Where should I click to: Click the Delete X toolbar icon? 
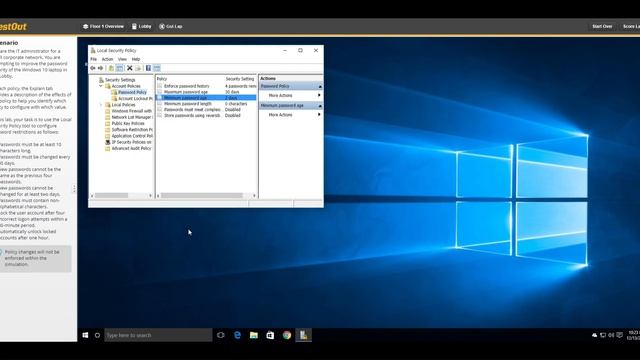point(130,68)
